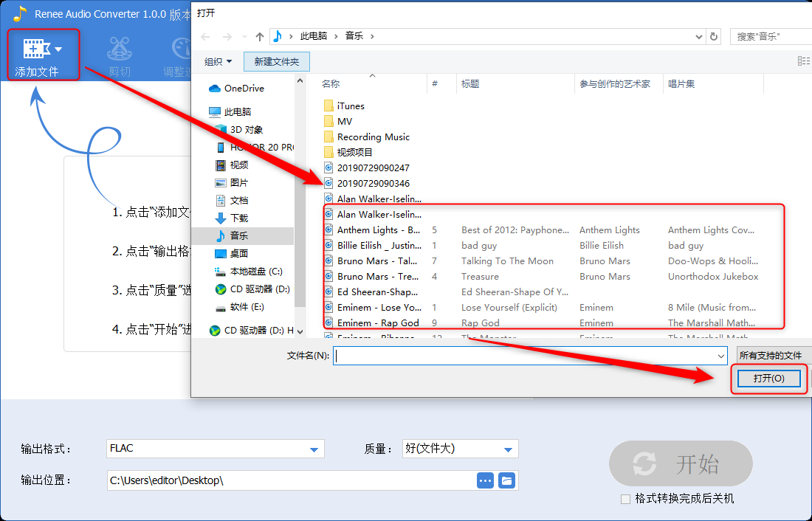The width and height of the screenshot is (812, 521).
Task: Open 3D 对象 in the sidebar
Action: pos(238,129)
